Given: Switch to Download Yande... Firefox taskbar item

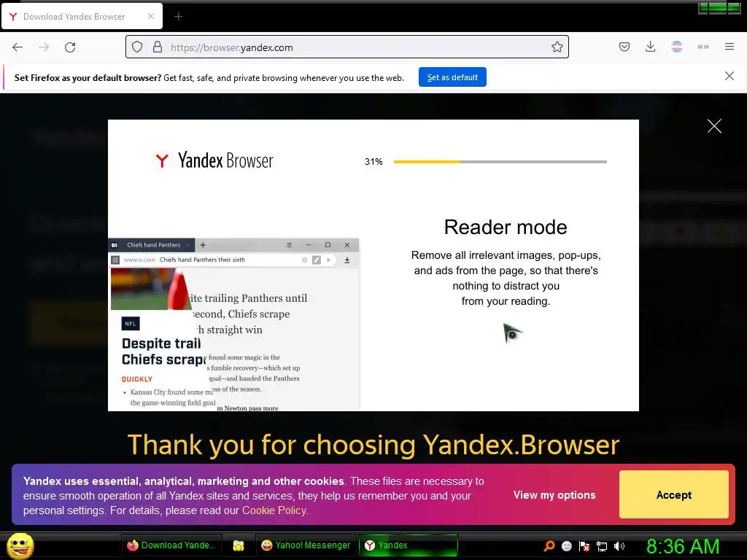Looking at the screenshot, I should coord(171,545).
